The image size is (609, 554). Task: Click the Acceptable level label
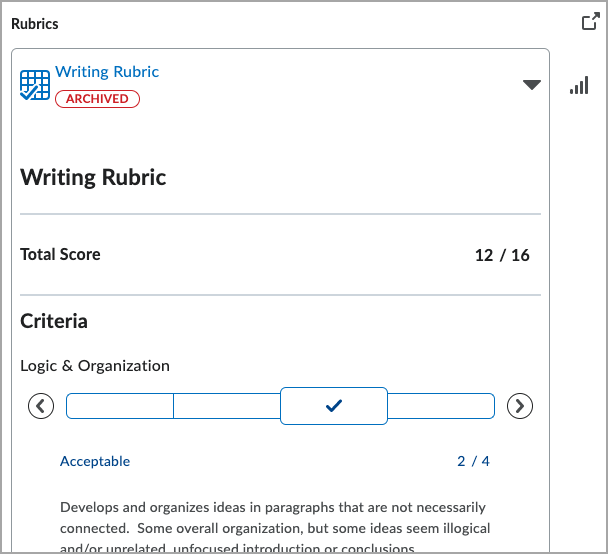click(95, 461)
